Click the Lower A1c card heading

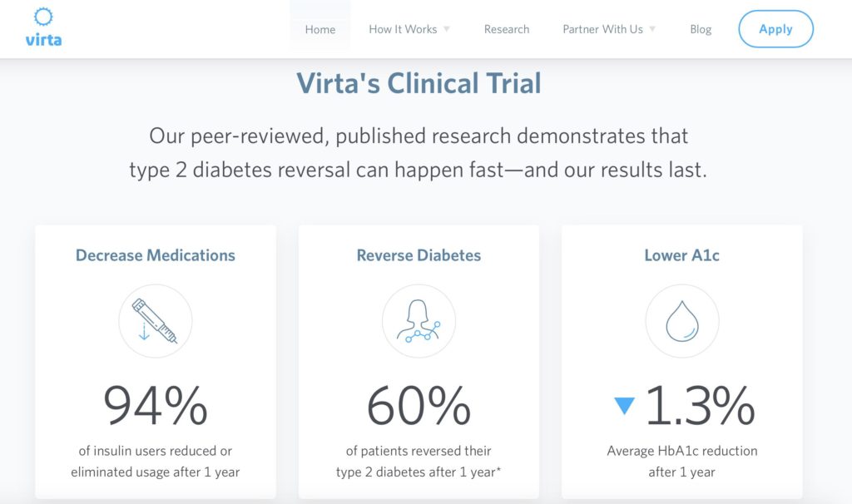(x=681, y=255)
